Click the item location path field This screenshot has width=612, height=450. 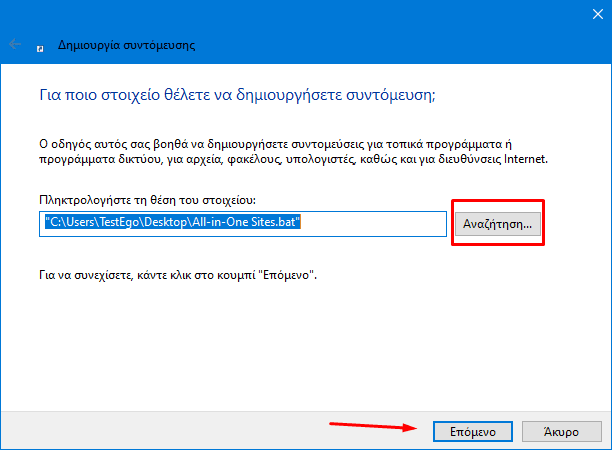[x=243, y=224]
